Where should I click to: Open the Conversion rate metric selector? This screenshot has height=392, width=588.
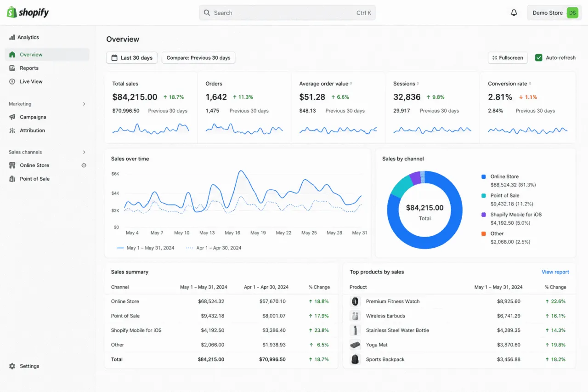coord(531,84)
